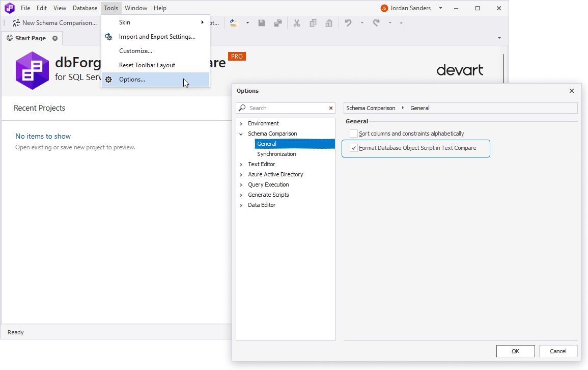The image size is (588, 370).
Task: Click the Tools menu
Action: (111, 8)
